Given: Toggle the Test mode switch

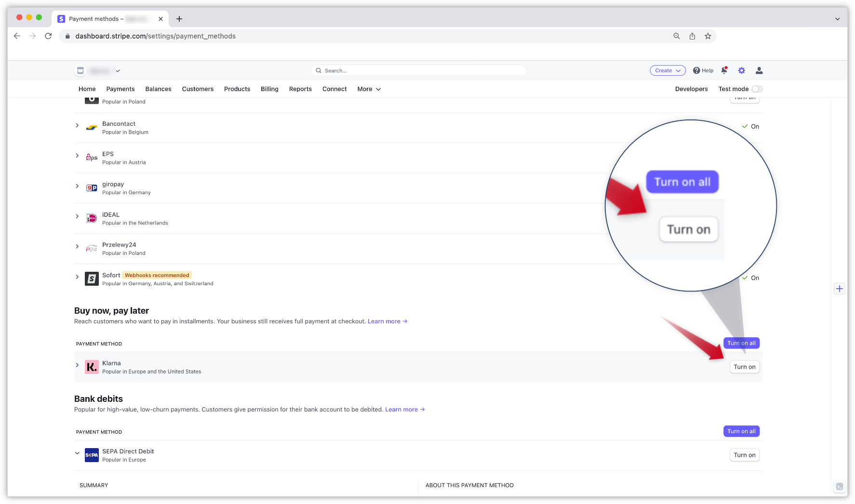Looking at the screenshot, I should (x=757, y=89).
